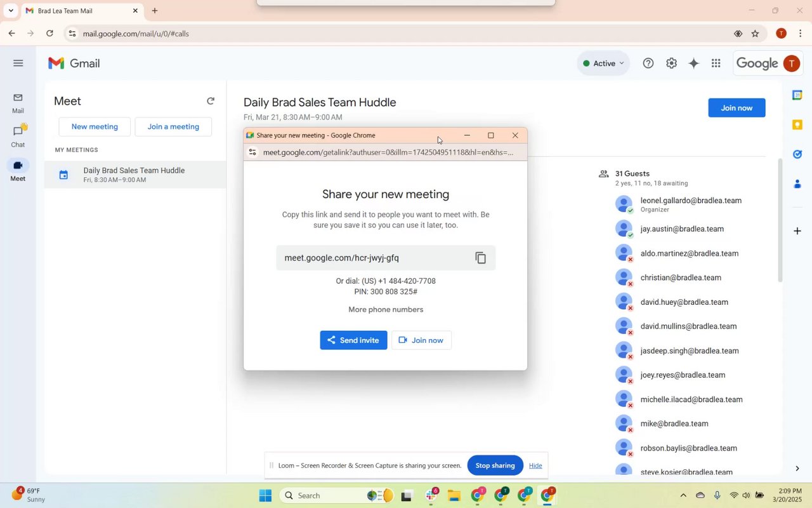Get add-ons with the plus icon
Image resolution: width=812 pixels, height=508 pixels.
(797, 231)
